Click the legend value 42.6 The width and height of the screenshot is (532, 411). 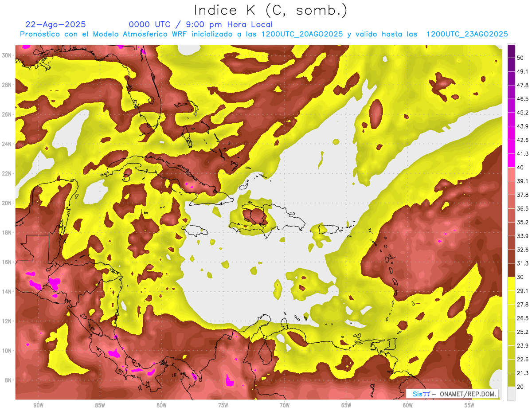pyautogui.click(x=522, y=140)
